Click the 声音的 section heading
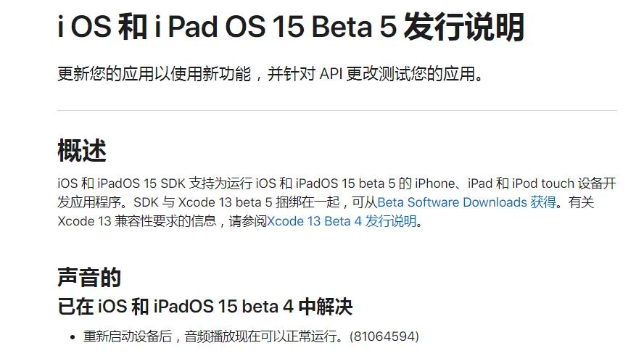 pyautogui.click(x=88, y=277)
